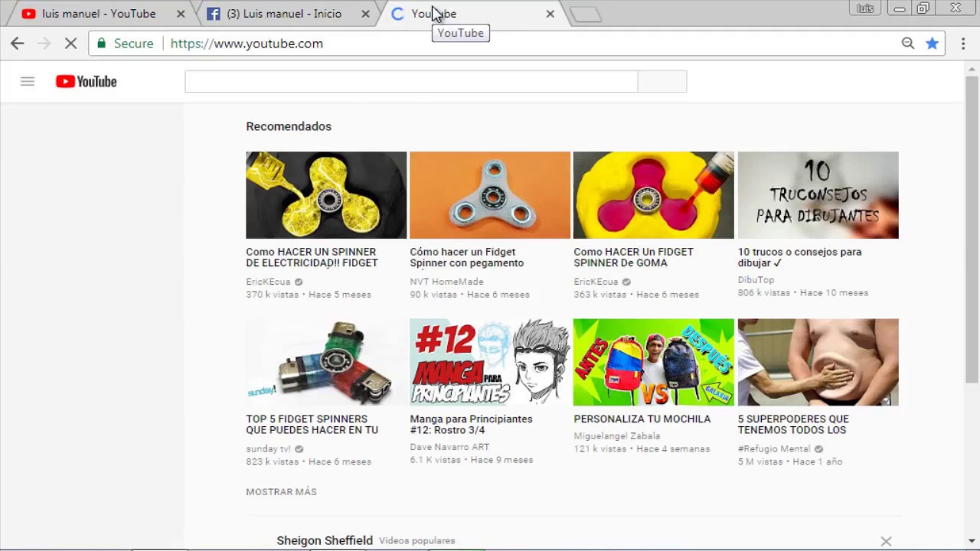Click the scrollbar down arrow
The image size is (980, 551).
tap(972, 542)
